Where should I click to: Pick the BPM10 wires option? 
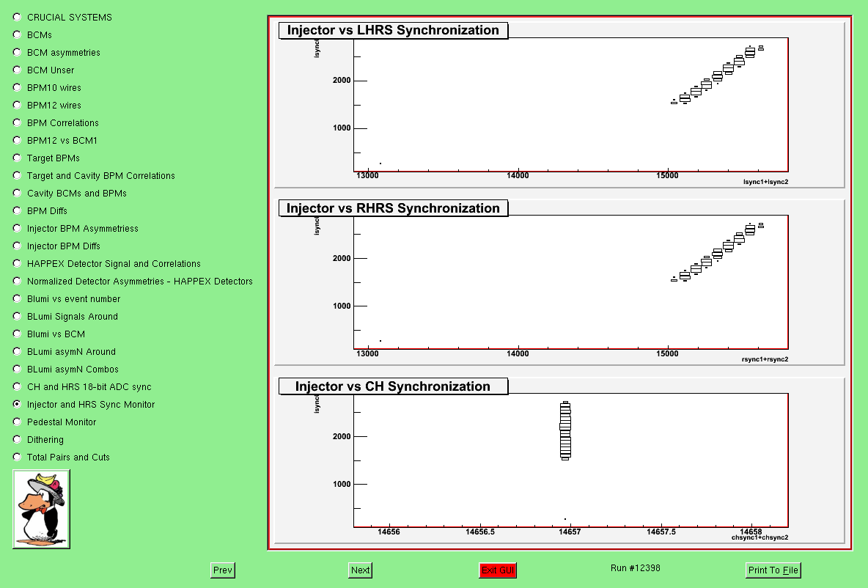click(17, 87)
